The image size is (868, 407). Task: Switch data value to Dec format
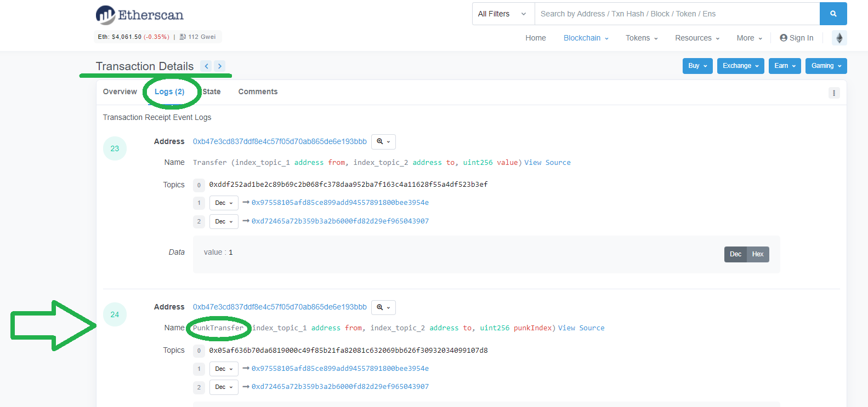pyautogui.click(x=735, y=254)
